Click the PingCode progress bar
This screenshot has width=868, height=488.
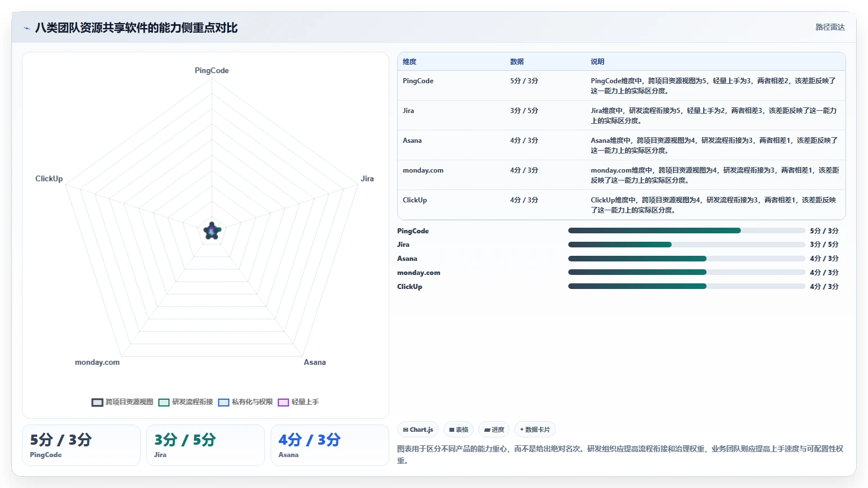point(686,231)
